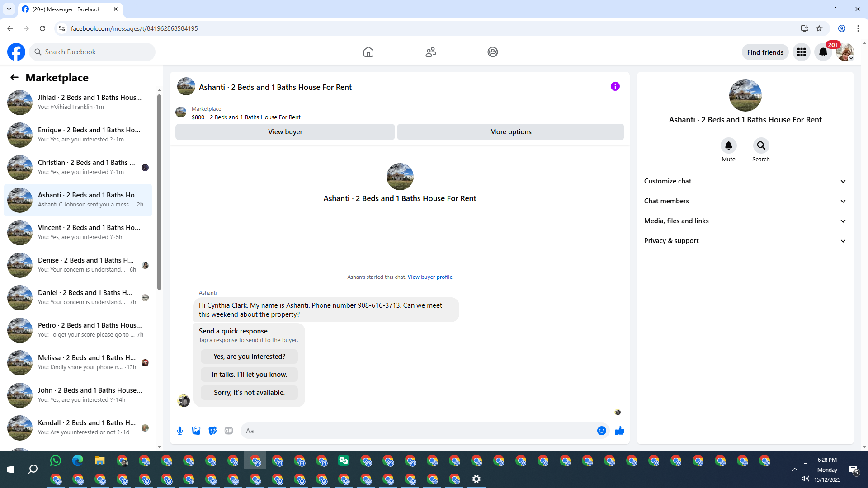This screenshot has height=488, width=868.
Task: Open the Facebook menu grid icon
Action: click(802, 52)
